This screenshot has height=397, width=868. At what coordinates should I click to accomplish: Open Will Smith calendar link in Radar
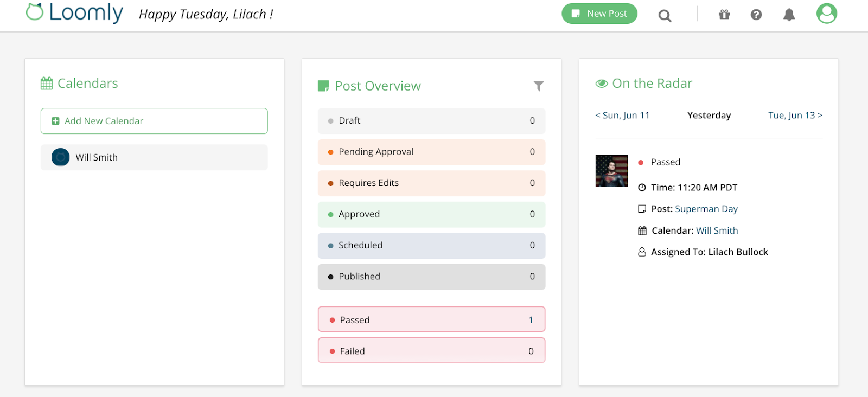[x=717, y=230]
